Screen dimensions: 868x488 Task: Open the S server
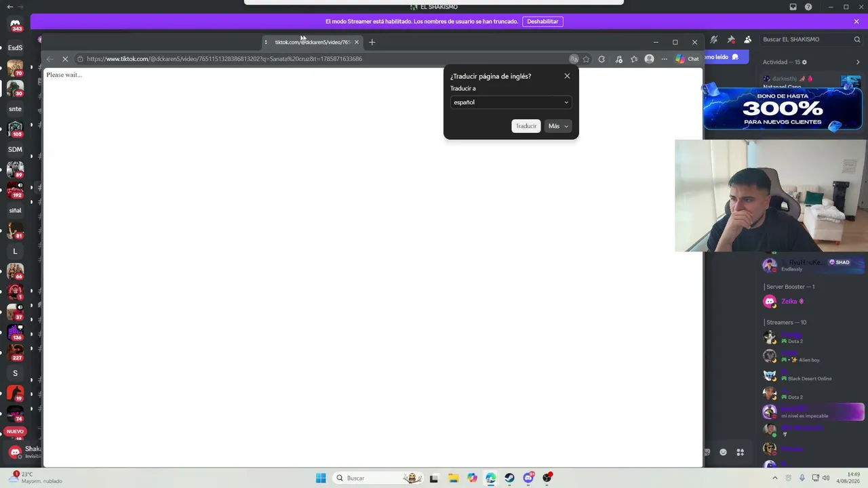point(15,373)
